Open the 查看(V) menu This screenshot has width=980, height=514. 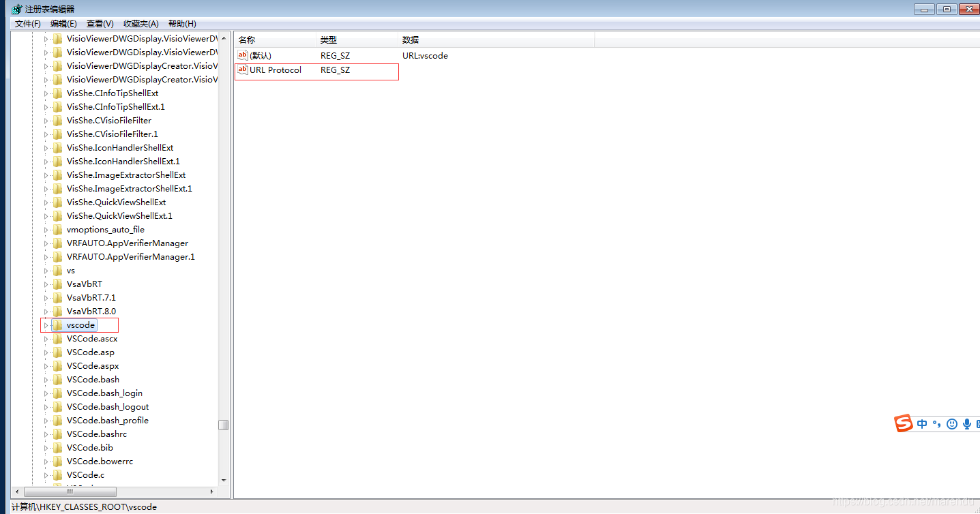[100, 24]
